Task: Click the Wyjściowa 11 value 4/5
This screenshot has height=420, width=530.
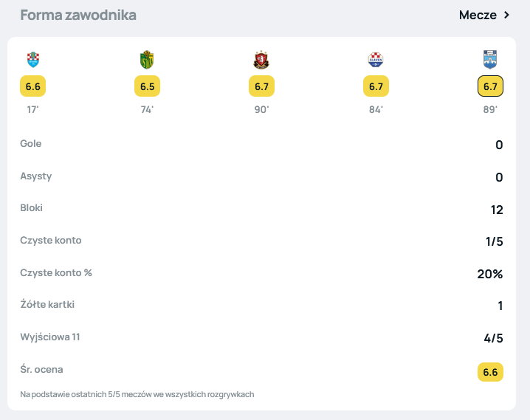Action: point(493,339)
